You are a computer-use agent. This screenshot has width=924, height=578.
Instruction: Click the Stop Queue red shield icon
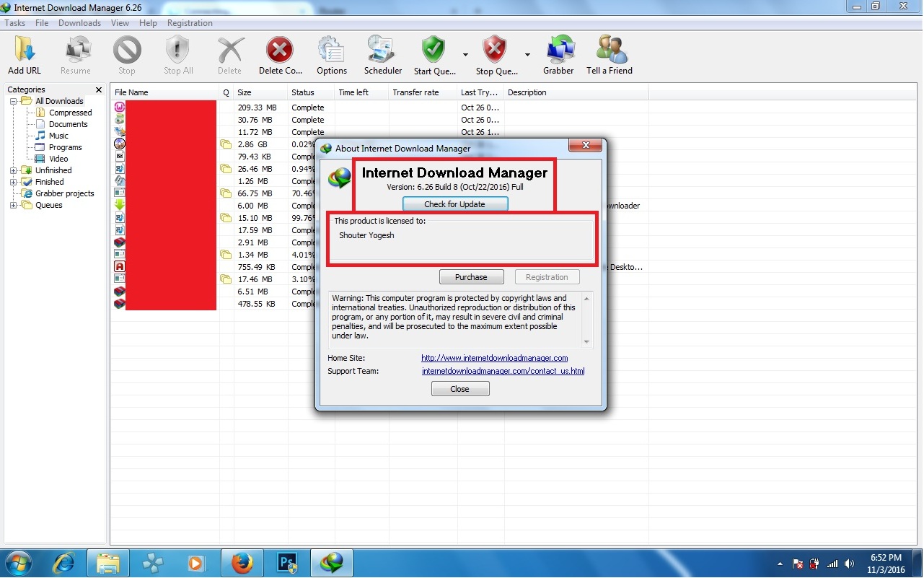(495, 51)
